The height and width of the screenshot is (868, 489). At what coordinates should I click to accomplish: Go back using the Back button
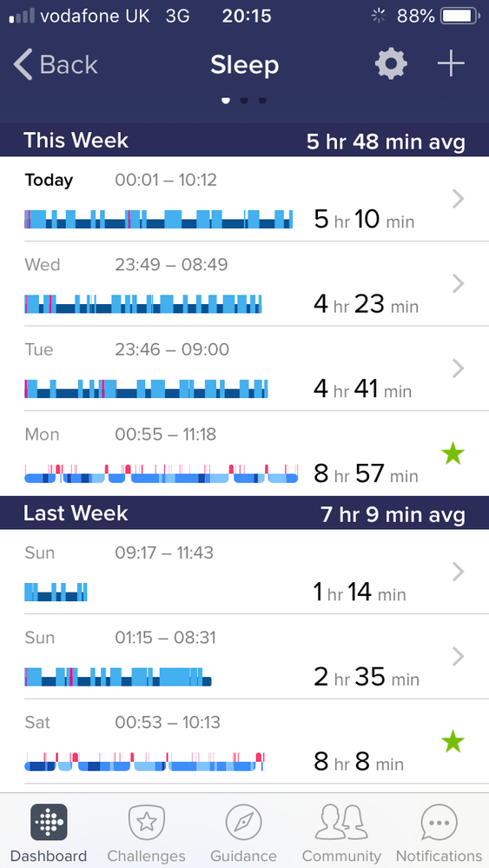56,64
